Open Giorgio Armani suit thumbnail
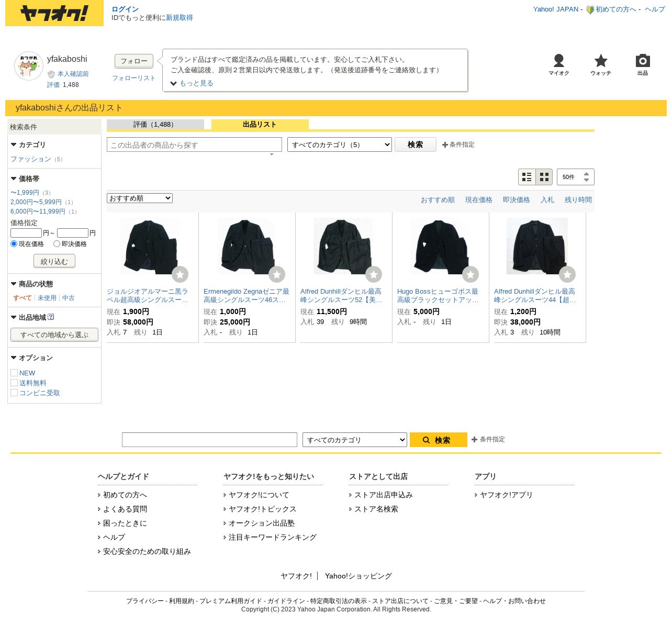The image size is (672, 624). tap(149, 246)
